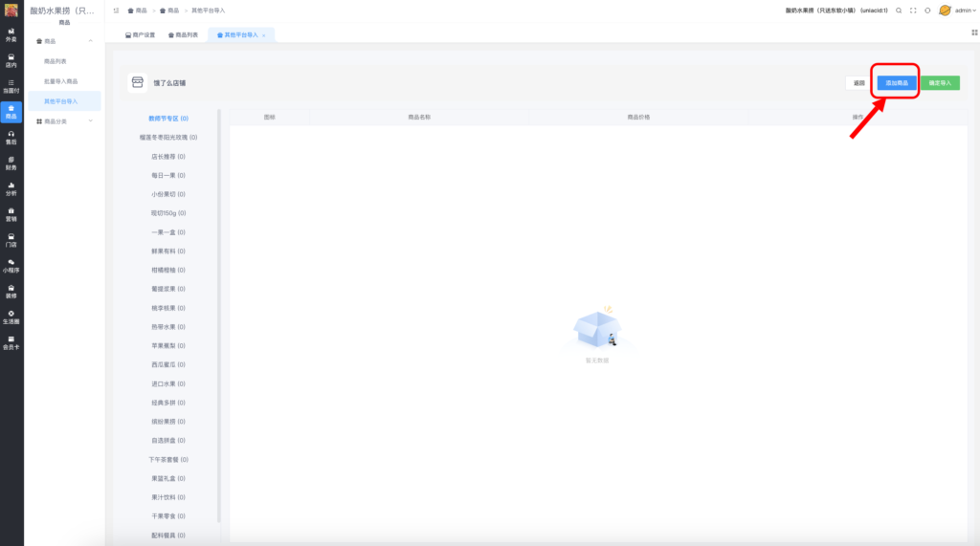This screenshot has width=980, height=546.
Task: Click the refresh icon in header
Action: (927, 11)
